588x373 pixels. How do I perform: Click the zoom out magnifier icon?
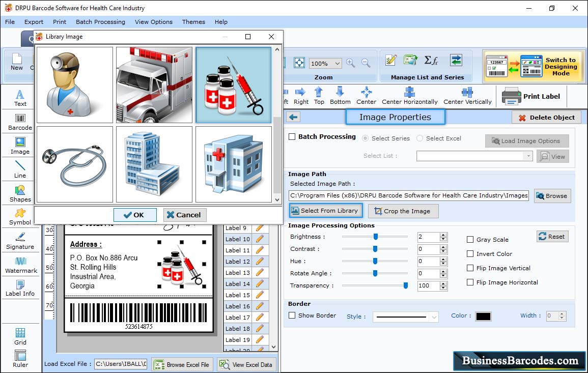tap(366, 63)
